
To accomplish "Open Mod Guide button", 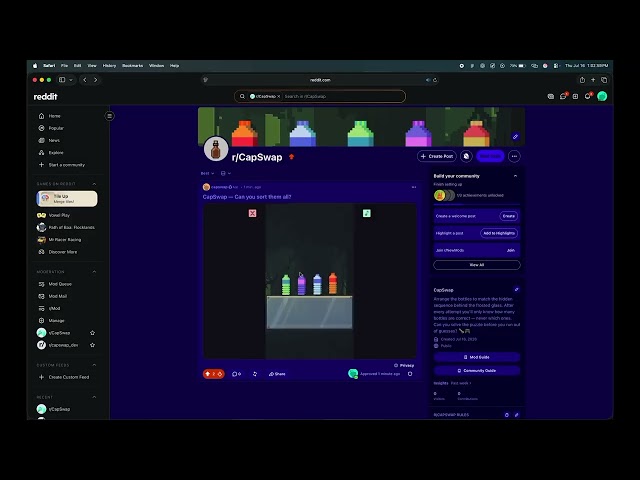I will [477, 357].
